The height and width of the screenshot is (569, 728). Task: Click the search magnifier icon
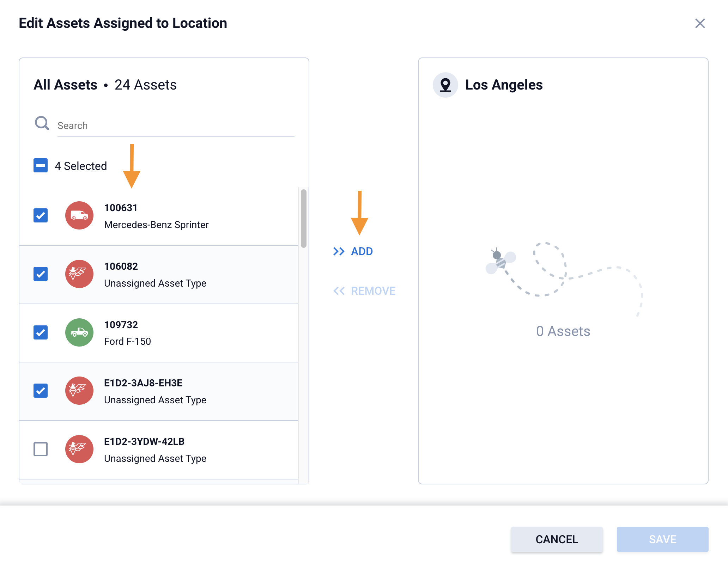(x=42, y=123)
